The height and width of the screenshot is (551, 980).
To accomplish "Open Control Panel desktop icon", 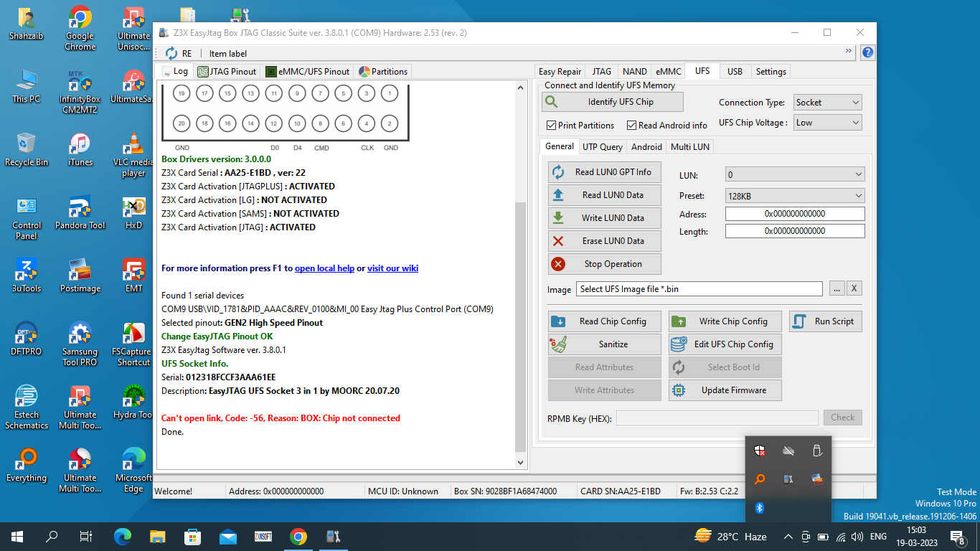I will (26, 218).
